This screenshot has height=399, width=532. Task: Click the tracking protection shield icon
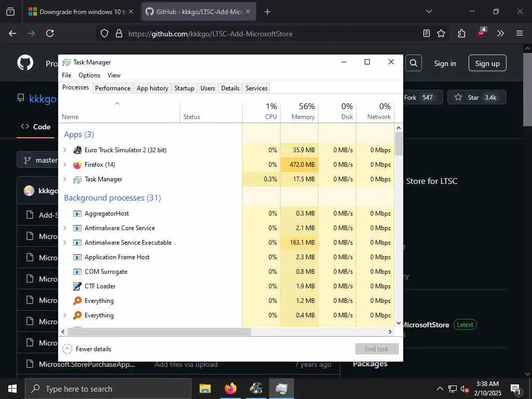[104, 33]
